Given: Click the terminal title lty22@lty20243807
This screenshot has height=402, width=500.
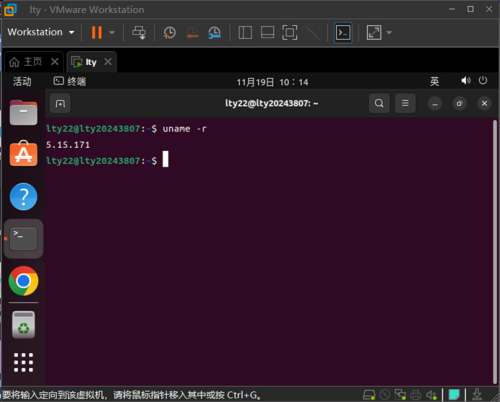Looking at the screenshot, I should (271, 103).
